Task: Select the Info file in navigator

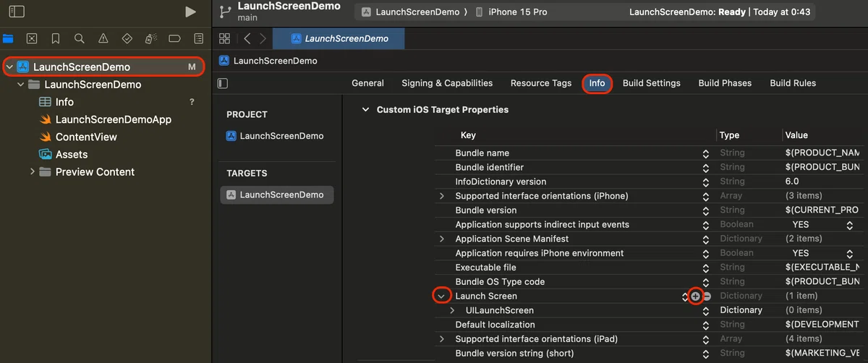Action: click(x=64, y=102)
